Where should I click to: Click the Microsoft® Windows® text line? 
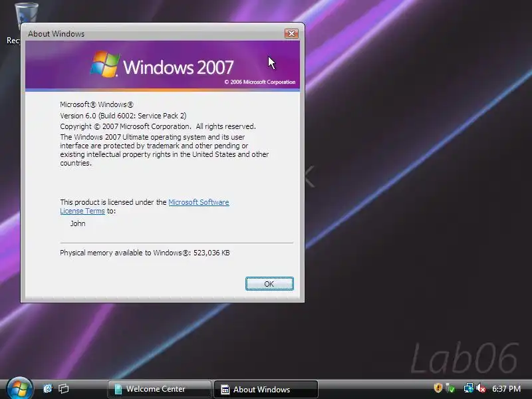point(96,104)
